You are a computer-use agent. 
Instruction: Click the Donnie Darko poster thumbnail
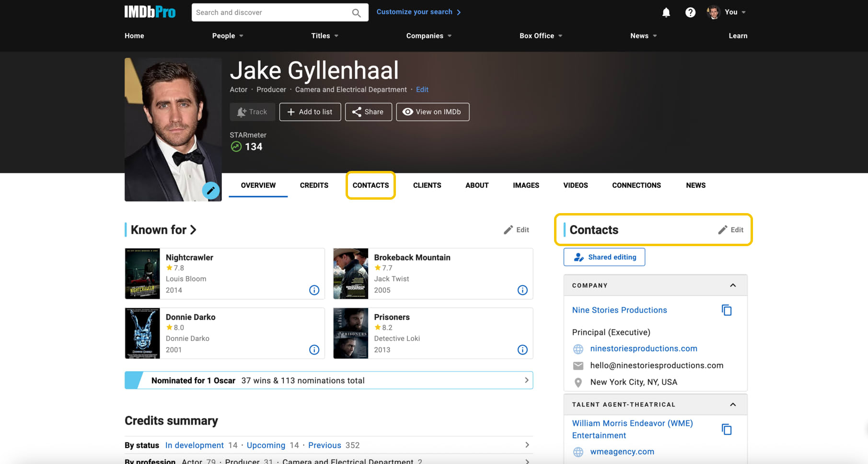pos(142,333)
